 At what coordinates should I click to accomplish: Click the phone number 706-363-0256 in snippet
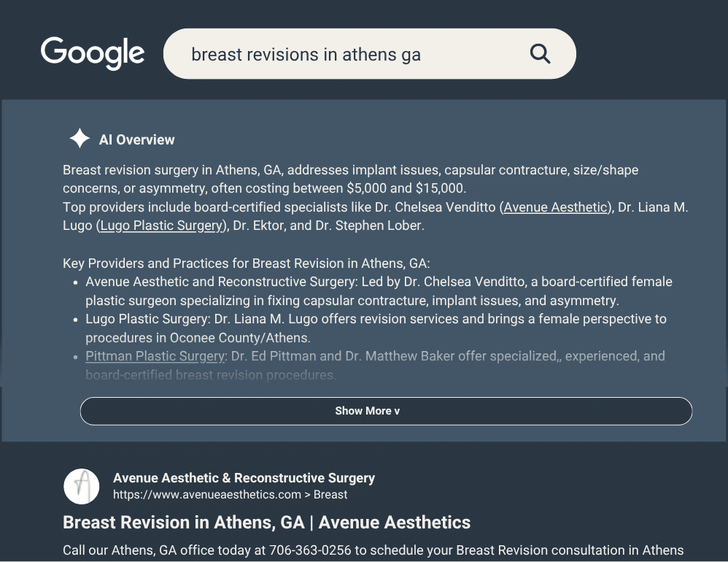tap(310, 550)
